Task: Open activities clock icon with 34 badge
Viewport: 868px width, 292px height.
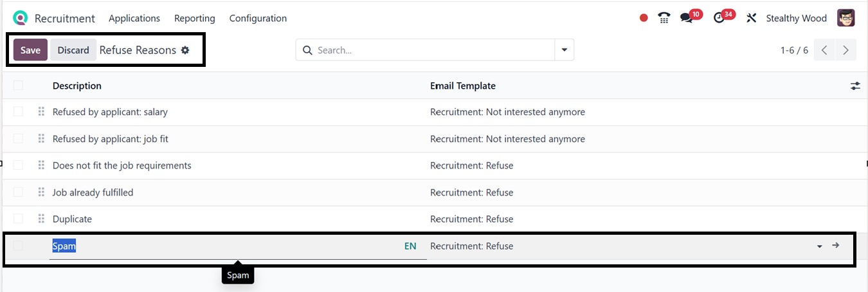Action: [719, 18]
